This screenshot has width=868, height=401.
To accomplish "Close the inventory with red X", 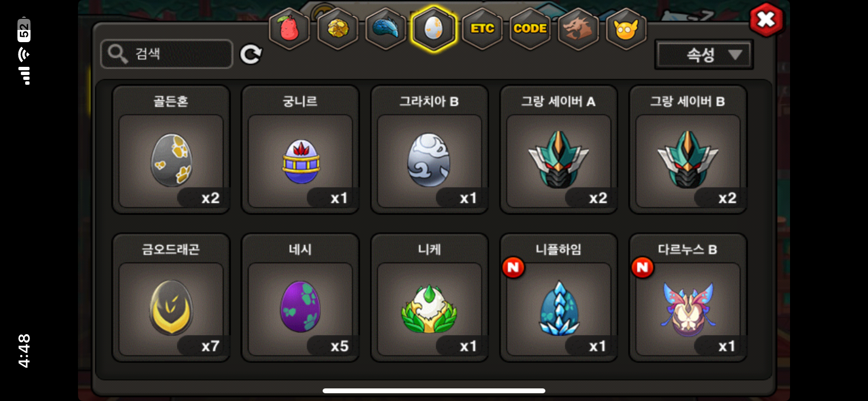I will (x=766, y=20).
